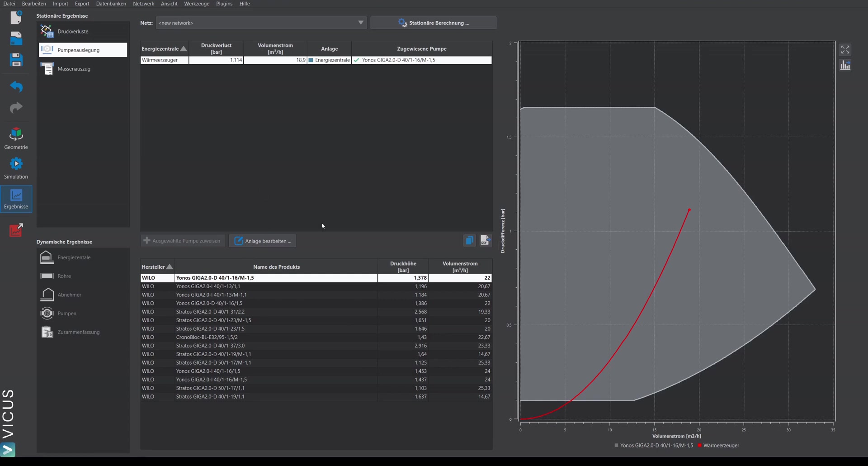Click the VICUS logo icon

coord(8,450)
